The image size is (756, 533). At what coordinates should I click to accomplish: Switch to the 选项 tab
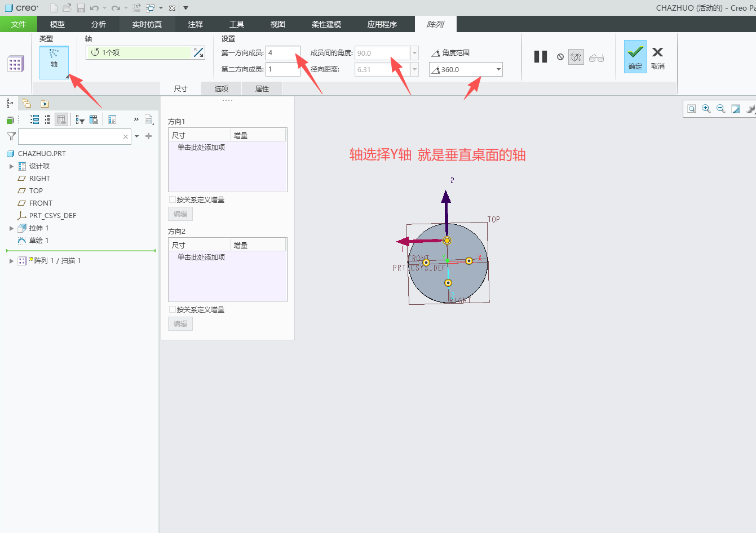(x=222, y=88)
